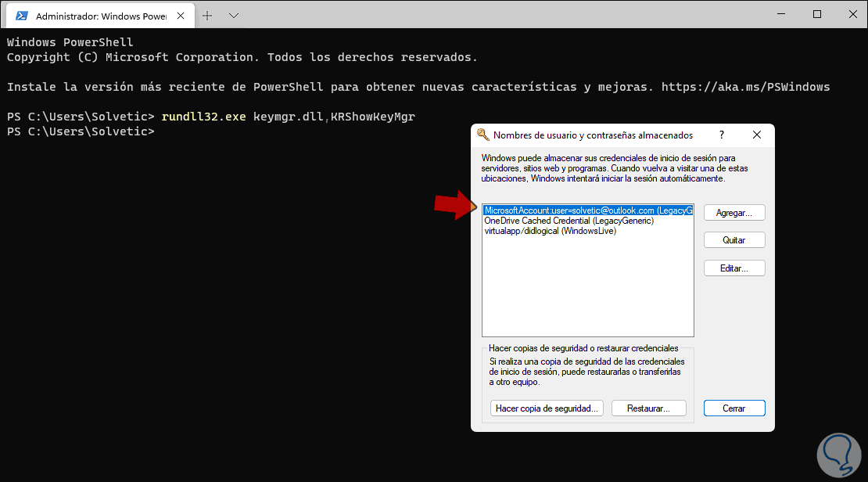Click the PowerShell icon in the tab

[22, 16]
